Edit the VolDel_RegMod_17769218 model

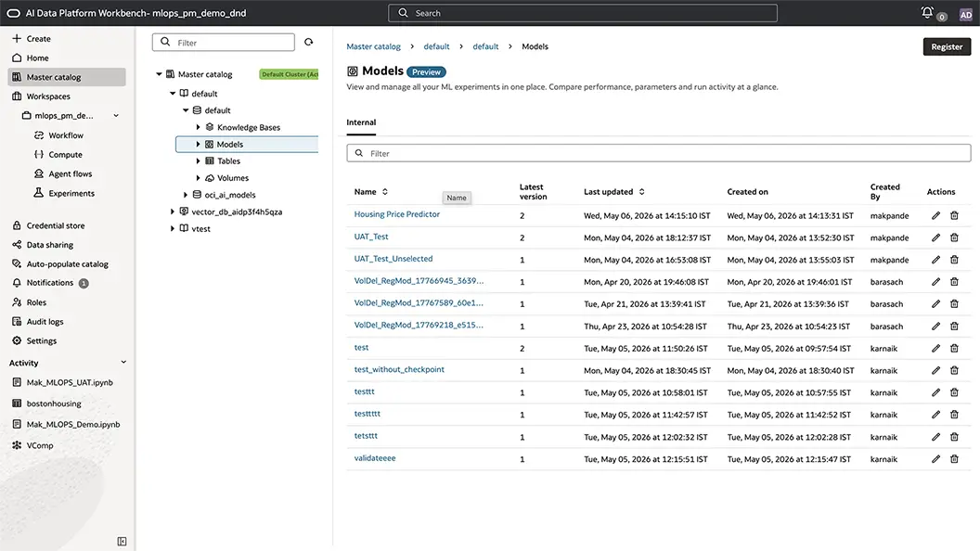coord(935,327)
